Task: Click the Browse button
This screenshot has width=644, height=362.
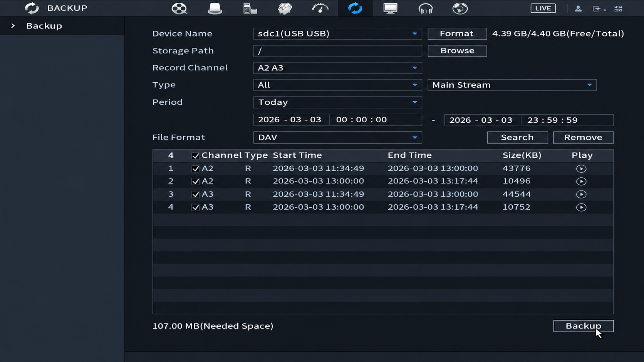Action: point(457,50)
